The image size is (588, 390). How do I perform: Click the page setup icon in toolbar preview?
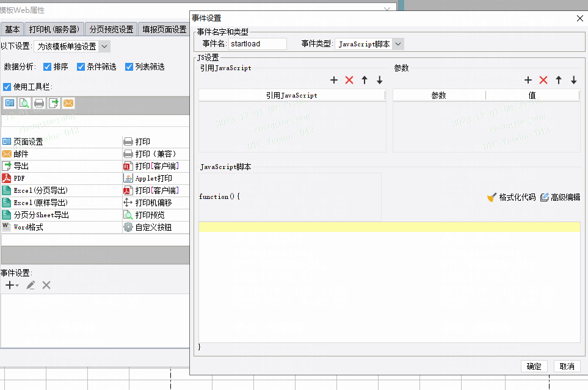(x=10, y=103)
